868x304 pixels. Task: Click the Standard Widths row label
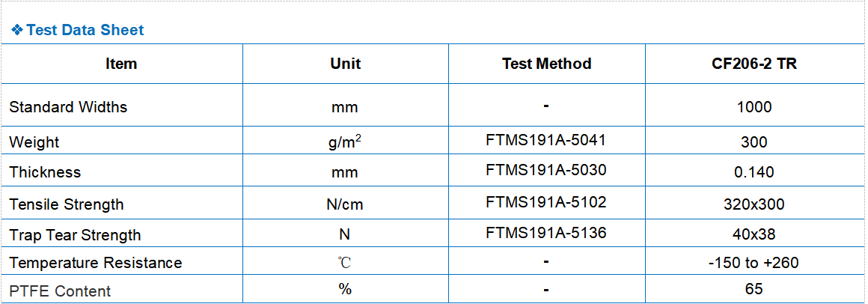[68, 107]
